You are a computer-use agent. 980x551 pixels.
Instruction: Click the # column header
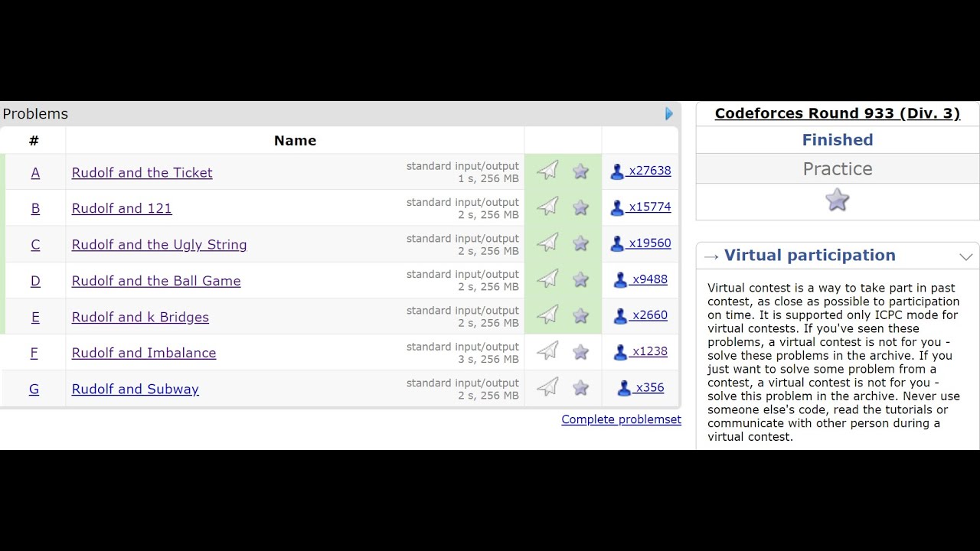34,141
